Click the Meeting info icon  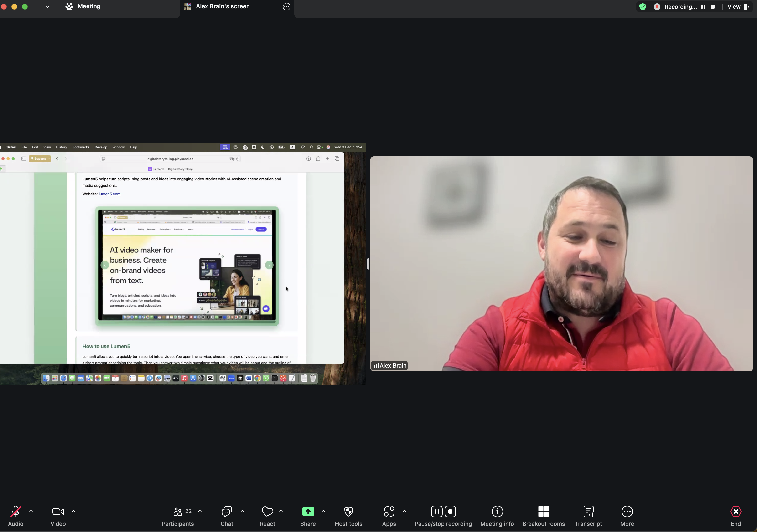[x=497, y=512]
